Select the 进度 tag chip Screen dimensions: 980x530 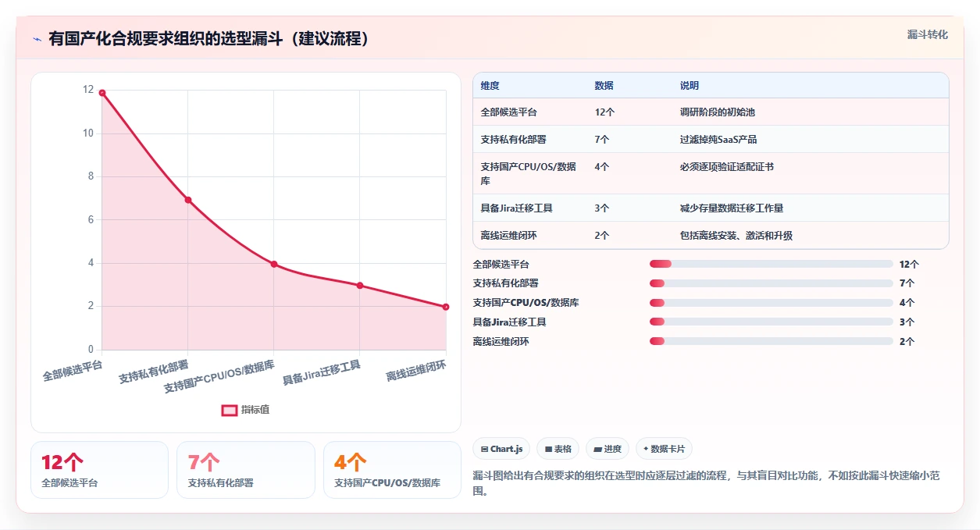608,449
